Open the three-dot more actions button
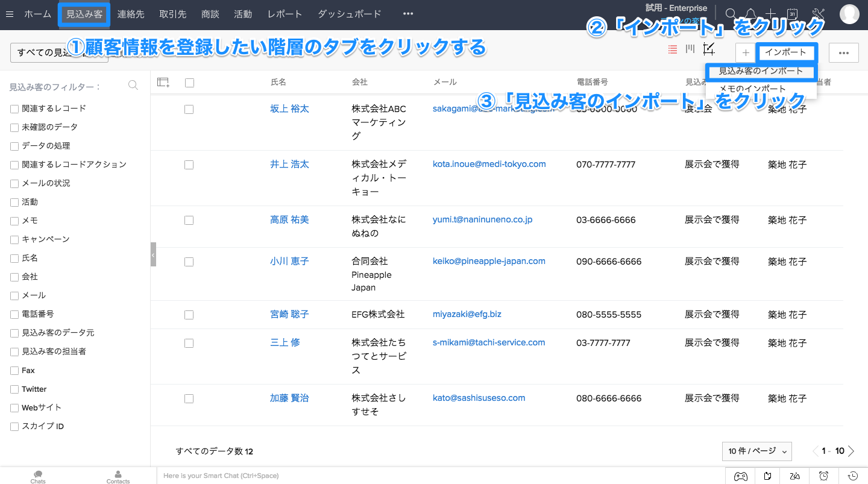868x484 pixels. (x=844, y=53)
